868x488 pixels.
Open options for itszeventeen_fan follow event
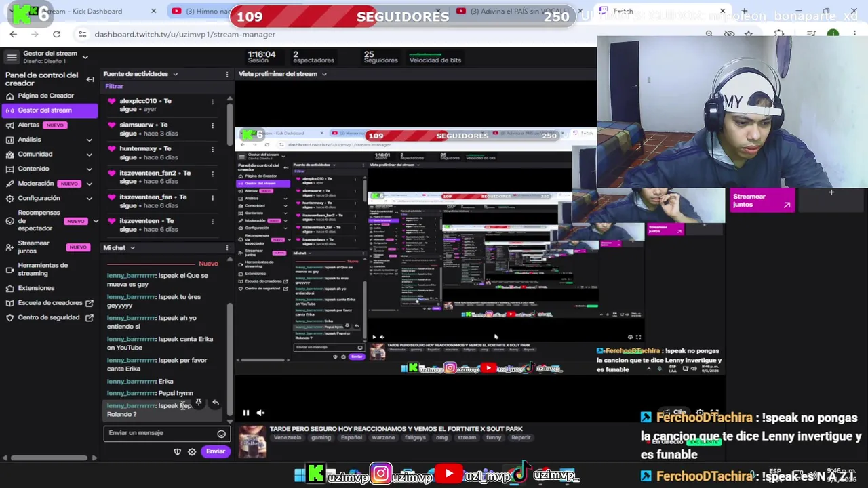(212, 198)
